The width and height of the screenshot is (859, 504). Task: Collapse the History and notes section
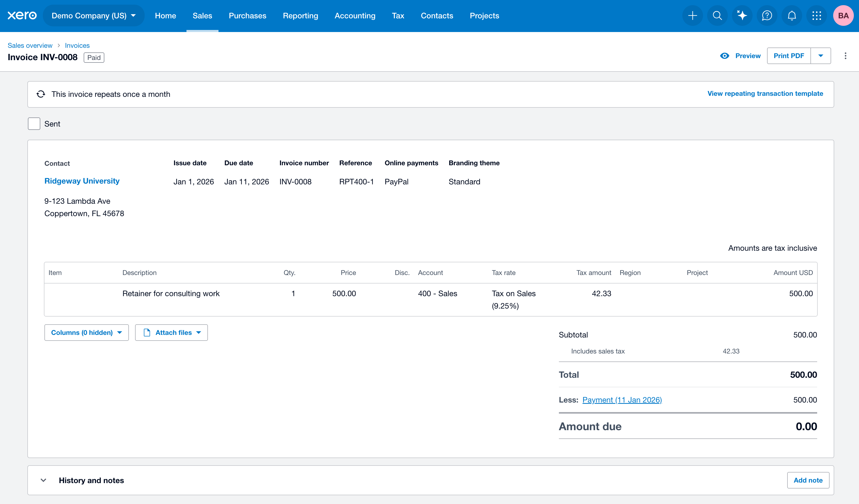(43, 481)
